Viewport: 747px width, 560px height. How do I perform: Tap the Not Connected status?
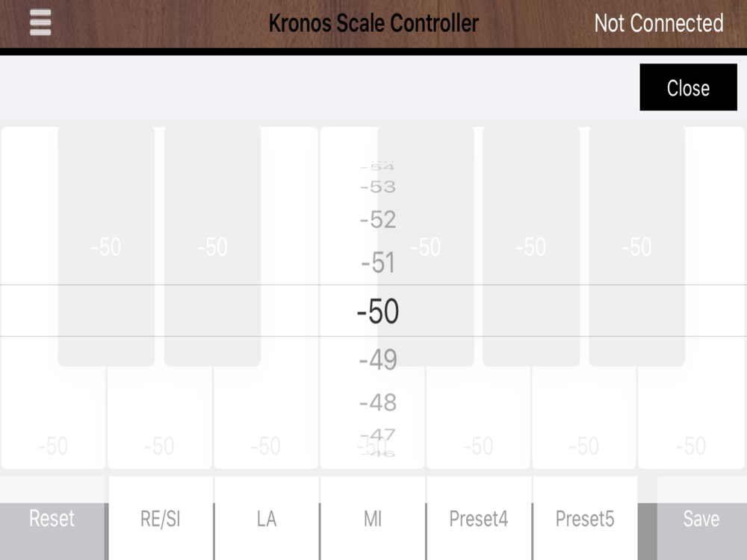coord(659,23)
